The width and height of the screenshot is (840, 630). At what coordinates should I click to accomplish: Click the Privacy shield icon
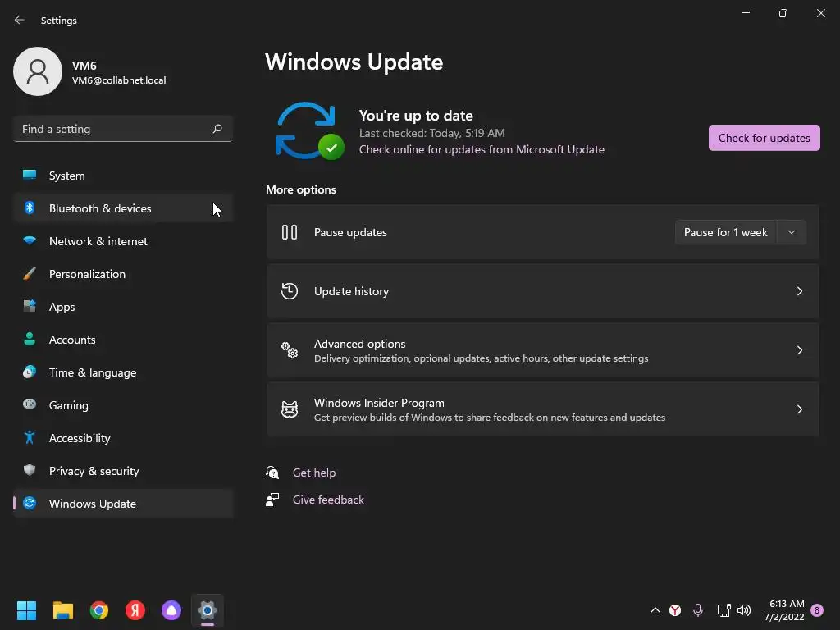(30, 470)
